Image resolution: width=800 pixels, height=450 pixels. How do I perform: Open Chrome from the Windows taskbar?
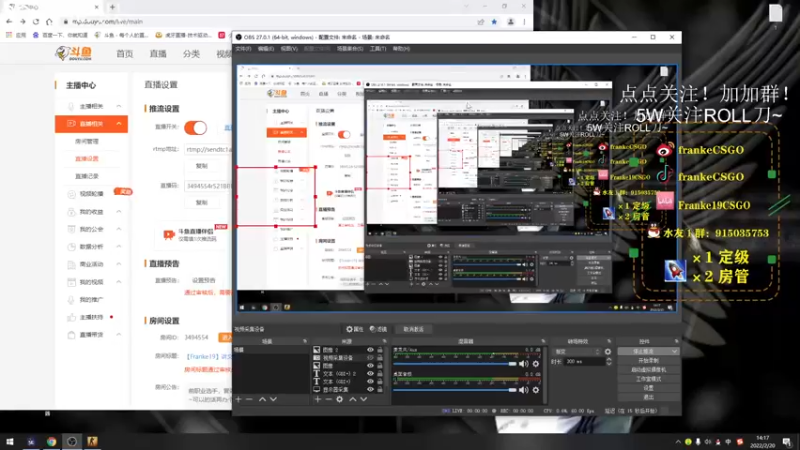[51, 442]
